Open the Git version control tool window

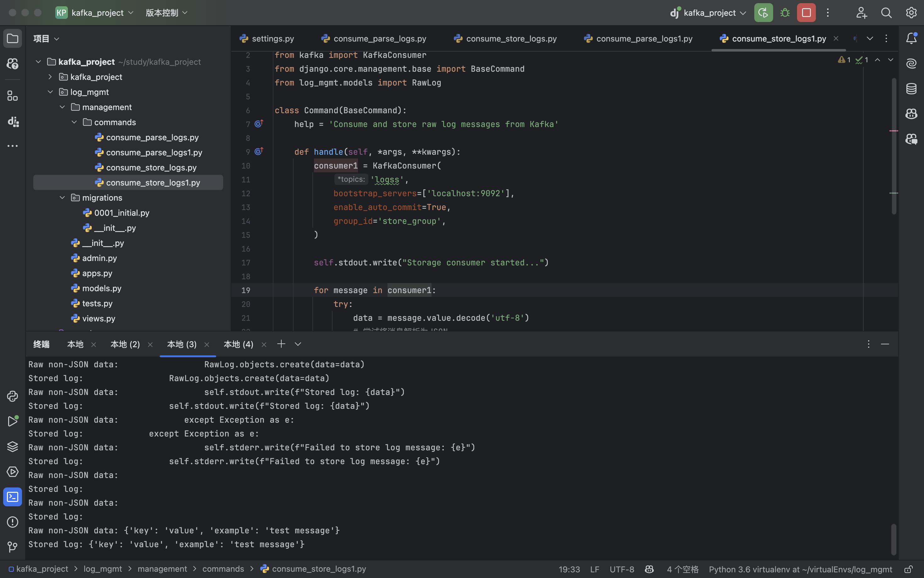click(12, 547)
